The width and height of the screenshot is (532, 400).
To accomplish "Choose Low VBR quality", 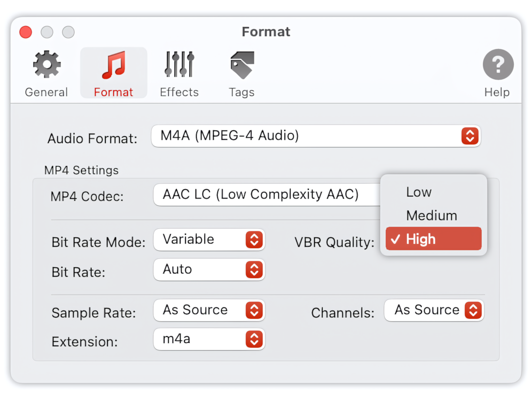I will (x=434, y=192).
